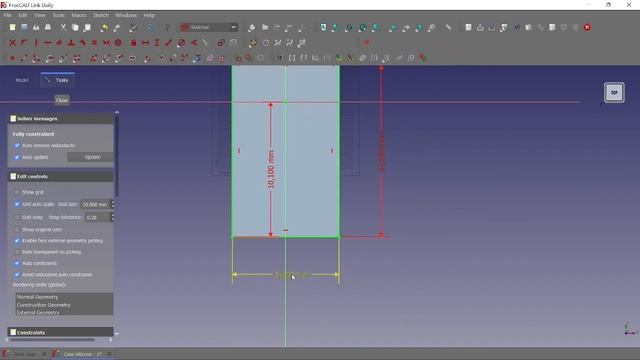This screenshot has height=360, width=640.
Task: Click the task panel scroll-up arrow
Action: (117, 112)
